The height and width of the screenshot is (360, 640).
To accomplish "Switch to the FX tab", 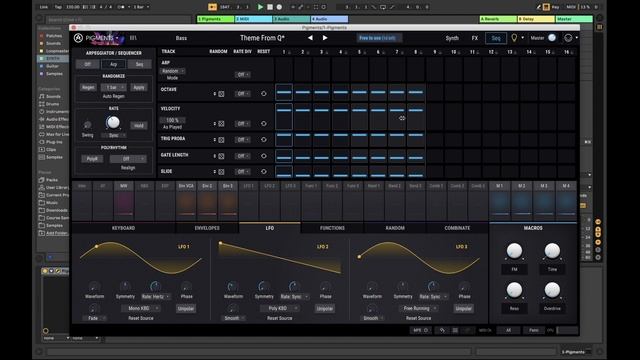I will click(475, 38).
